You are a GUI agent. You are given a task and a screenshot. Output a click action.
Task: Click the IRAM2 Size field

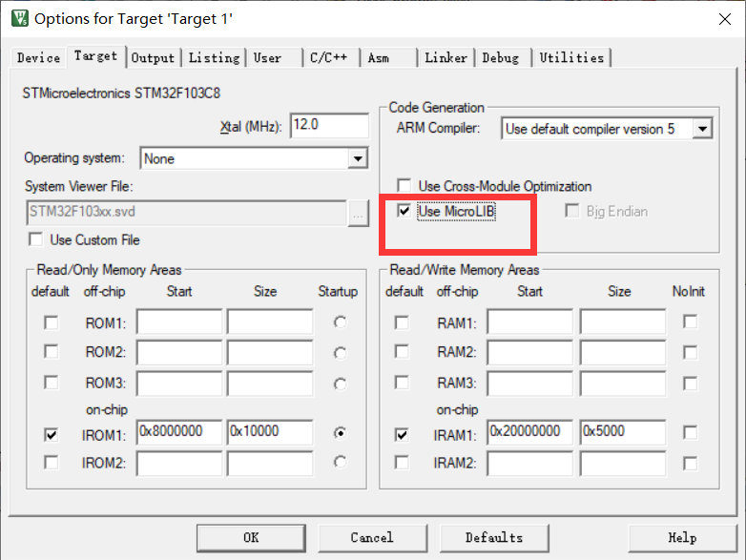623,464
